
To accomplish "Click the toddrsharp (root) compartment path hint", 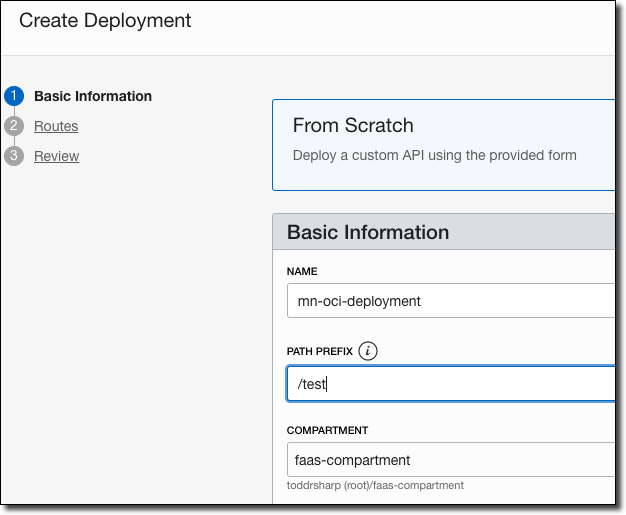I will click(375, 485).
